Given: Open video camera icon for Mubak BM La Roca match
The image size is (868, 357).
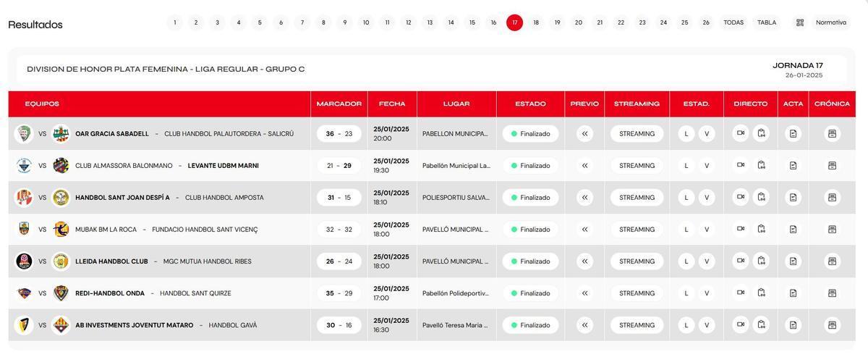Looking at the screenshot, I should point(741,229).
